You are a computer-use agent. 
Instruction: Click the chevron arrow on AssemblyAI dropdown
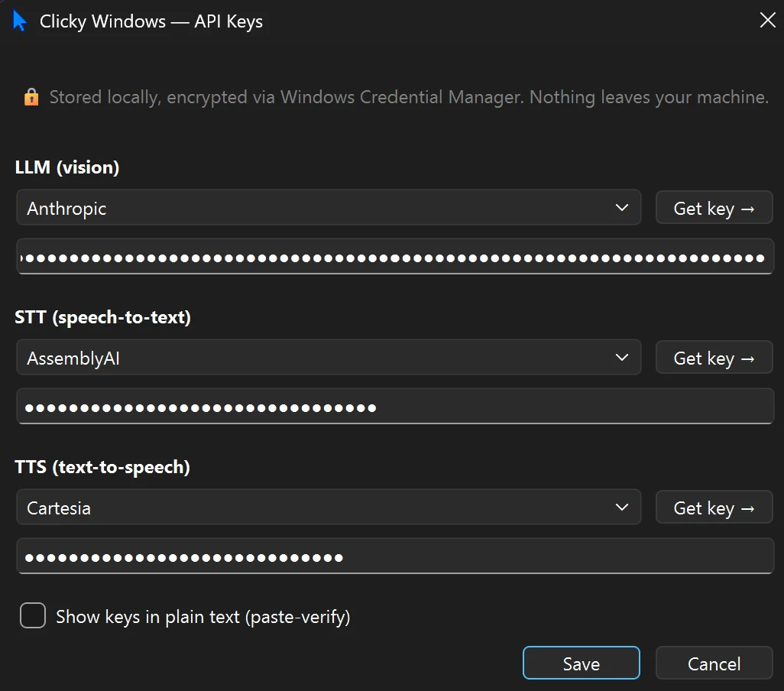point(621,358)
